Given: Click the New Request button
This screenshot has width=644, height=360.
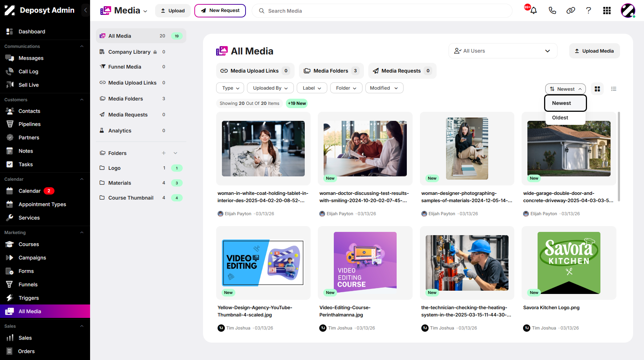Looking at the screenshot, I should pyautogui.click(x=220, y=11).
